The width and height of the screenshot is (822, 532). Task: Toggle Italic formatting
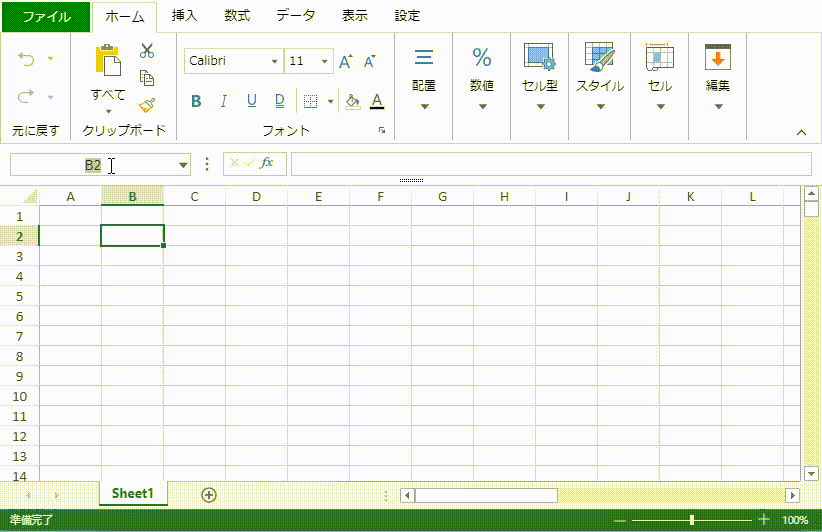point(224,101)
